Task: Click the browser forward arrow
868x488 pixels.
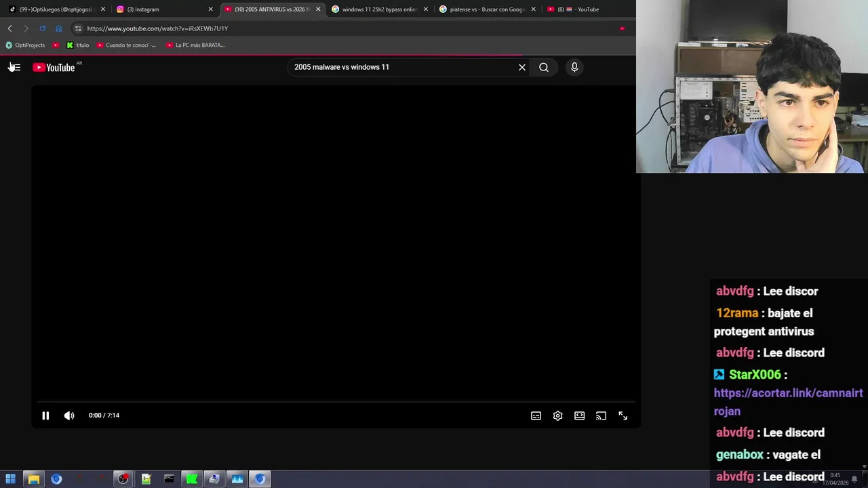Action: tap(26, 28)
